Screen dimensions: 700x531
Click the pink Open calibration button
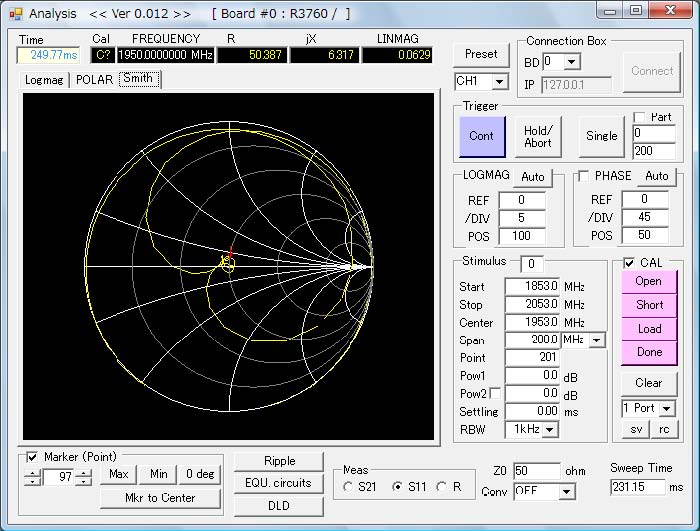click(648, 282)
